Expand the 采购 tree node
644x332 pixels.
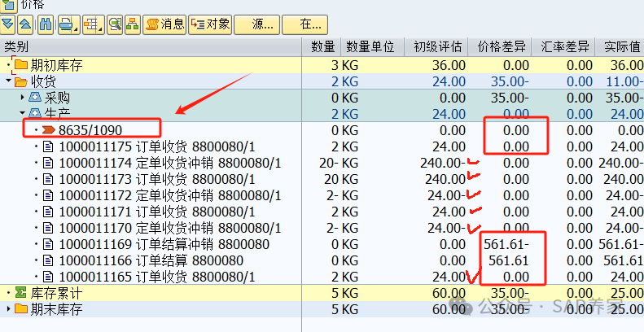[23, 98]
